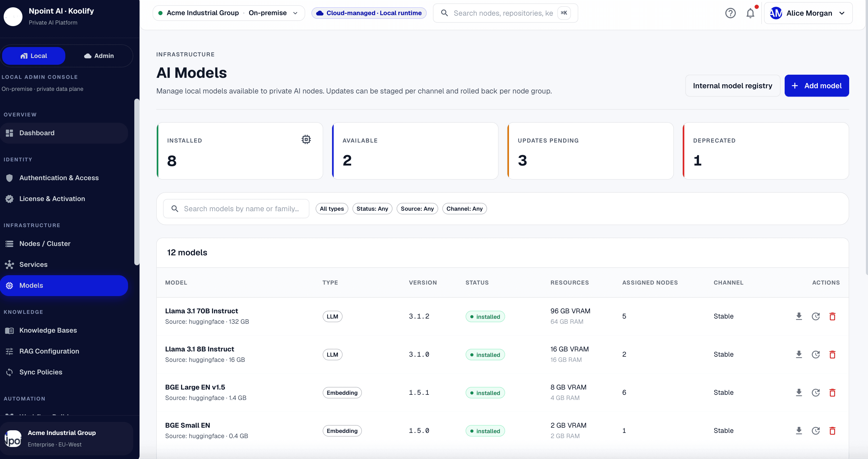The width and height of the screenshot is (868, 459).
Task: Delete BGE Small EN model
Action: click(832, 430)
